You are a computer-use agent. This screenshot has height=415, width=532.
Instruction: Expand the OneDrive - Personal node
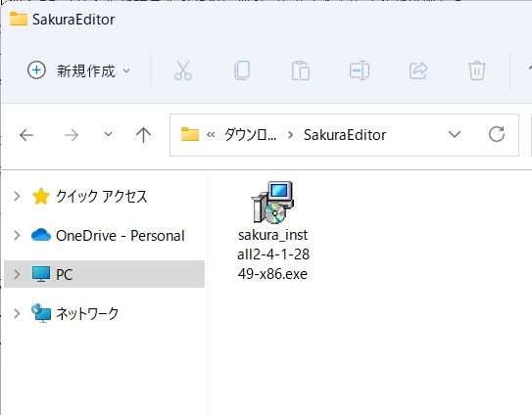pyautogui.click(x=17, y=235)
